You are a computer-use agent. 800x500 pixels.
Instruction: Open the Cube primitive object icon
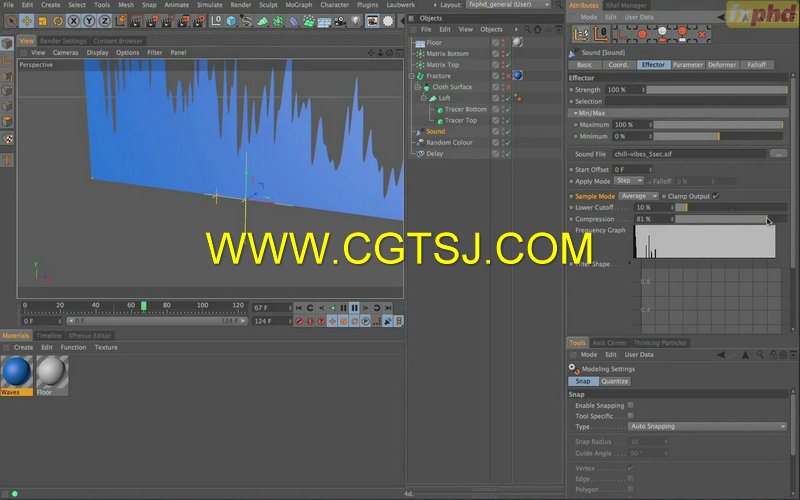tap(231, 21)
